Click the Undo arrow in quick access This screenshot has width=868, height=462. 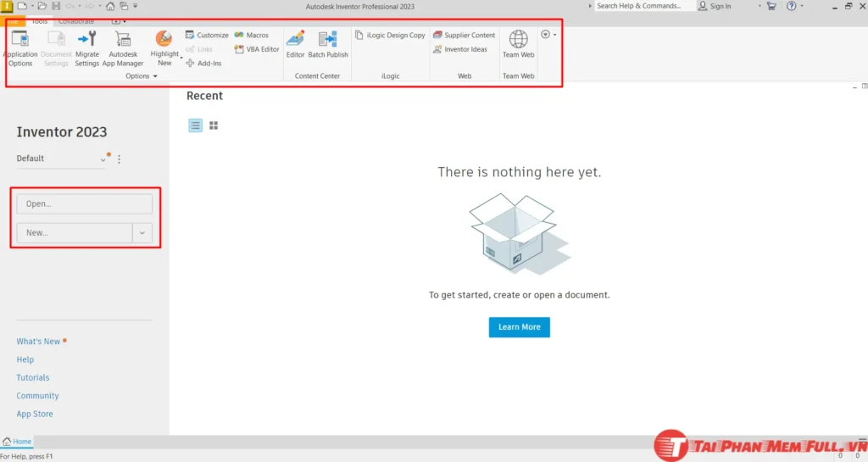[70, 6]
